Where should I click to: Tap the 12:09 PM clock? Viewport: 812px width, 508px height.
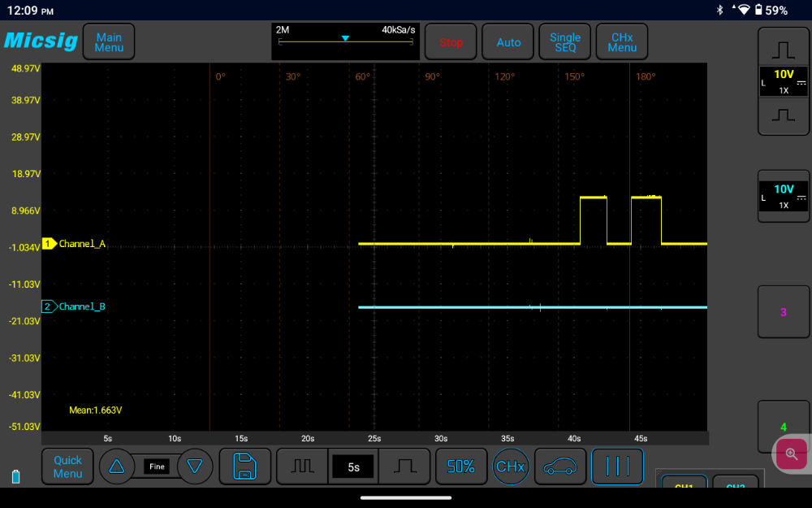(x=30, y=11)
